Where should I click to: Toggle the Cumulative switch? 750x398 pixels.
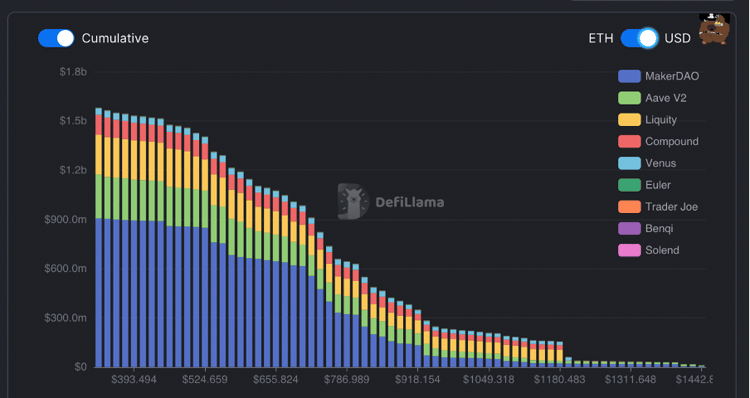coord(56,38)
